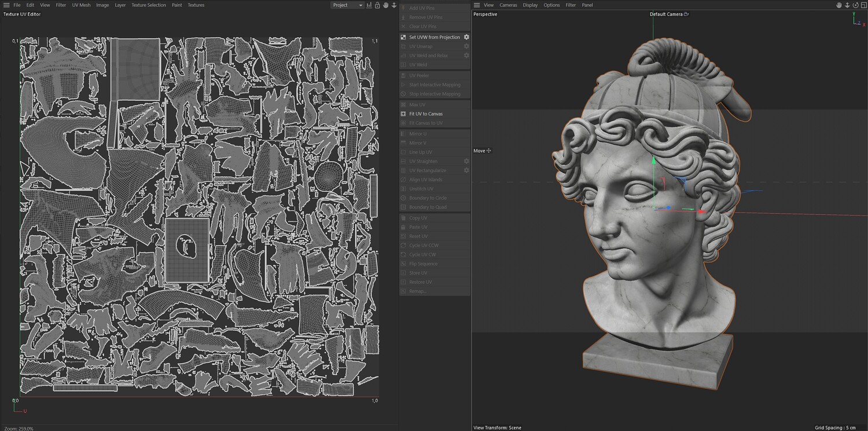Open the UV editor View menu

tap(45, 5)
